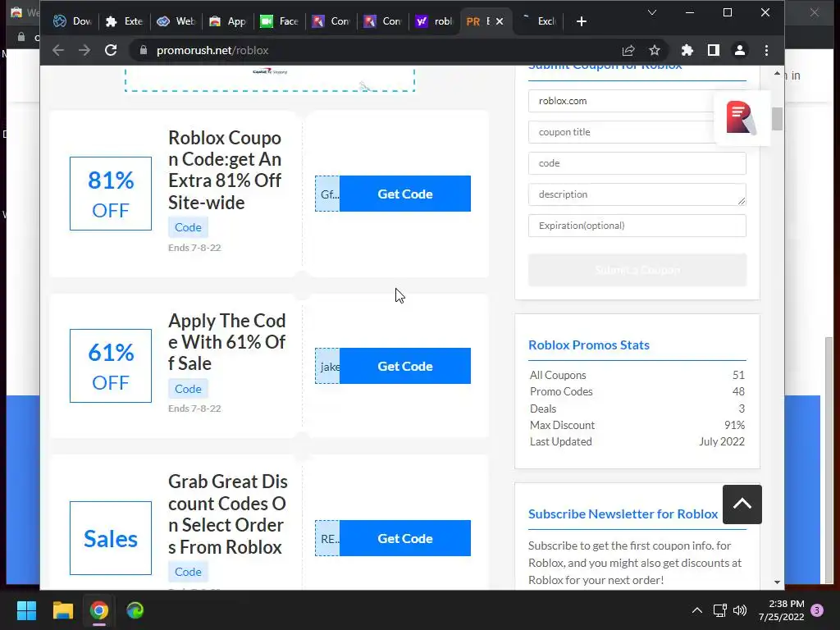Click the taskbar clock showing 2:38 PM
The image size is (840, 630).
[781, 610]
